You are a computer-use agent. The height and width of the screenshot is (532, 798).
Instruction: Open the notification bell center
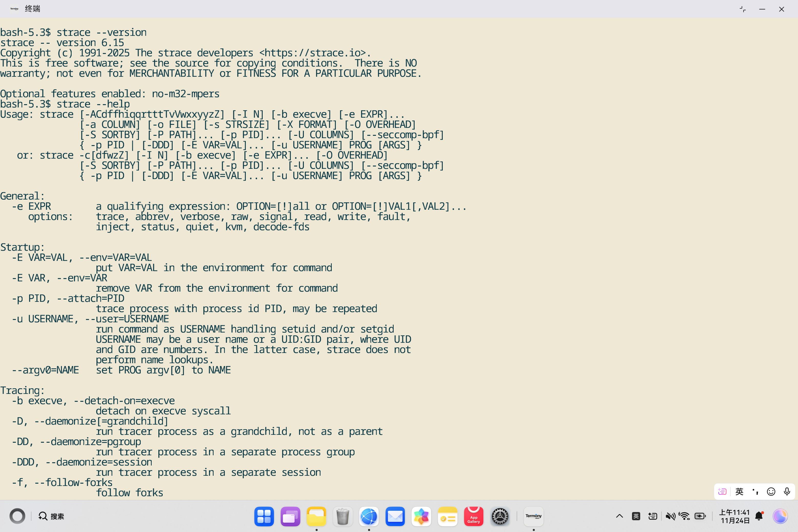[759, 516]
